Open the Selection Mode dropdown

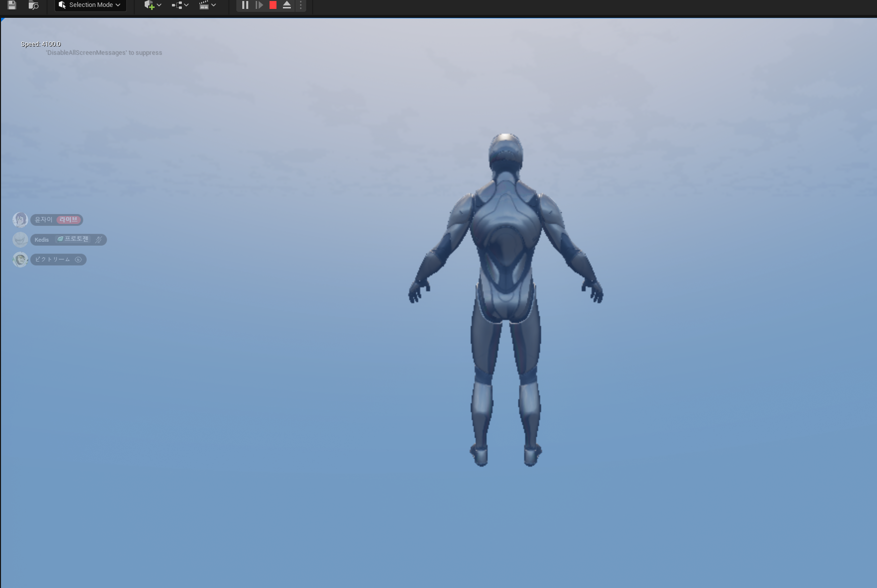[x=90, y=5]
